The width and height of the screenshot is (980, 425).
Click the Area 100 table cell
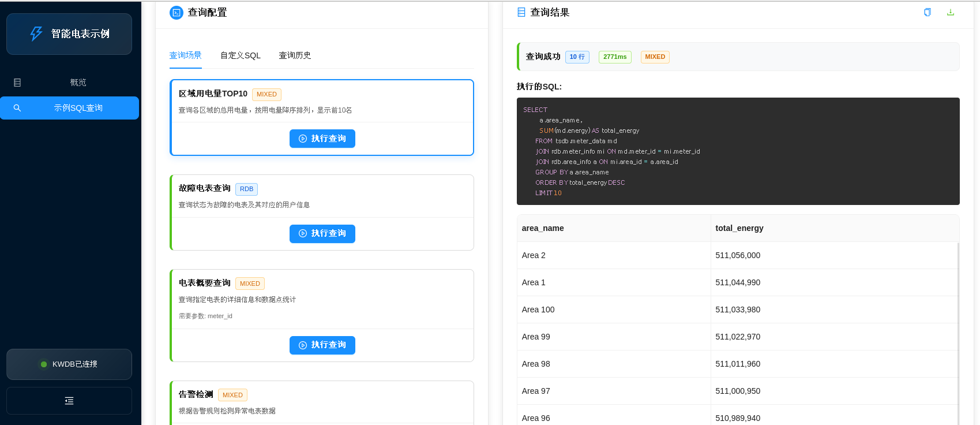[614, 310]
